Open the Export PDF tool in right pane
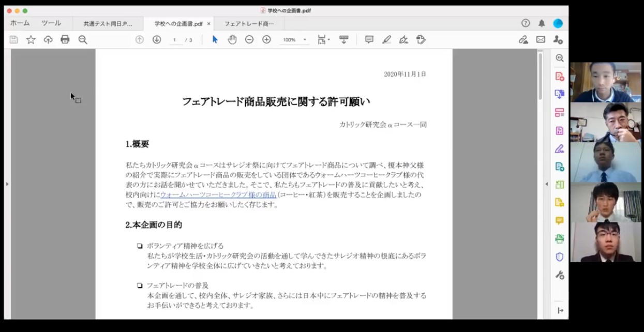 (559, 167)
